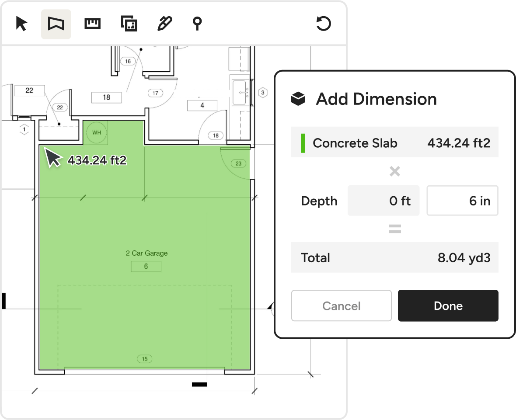
Task: Click the Cancel button
Action: click(341, 306)
